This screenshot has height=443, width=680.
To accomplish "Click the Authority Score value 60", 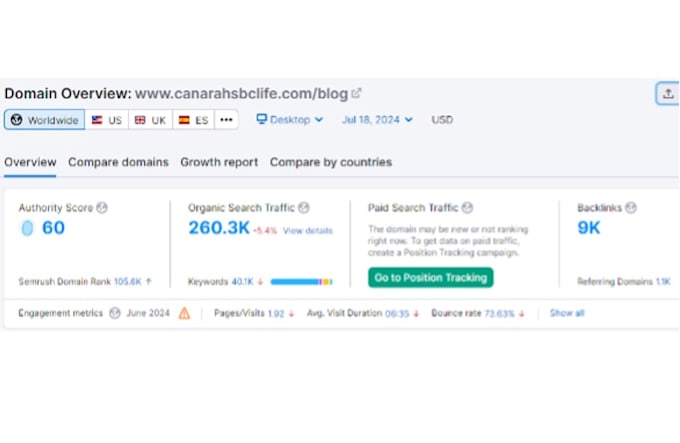I will pyautogui.click(x=53, y=228).
